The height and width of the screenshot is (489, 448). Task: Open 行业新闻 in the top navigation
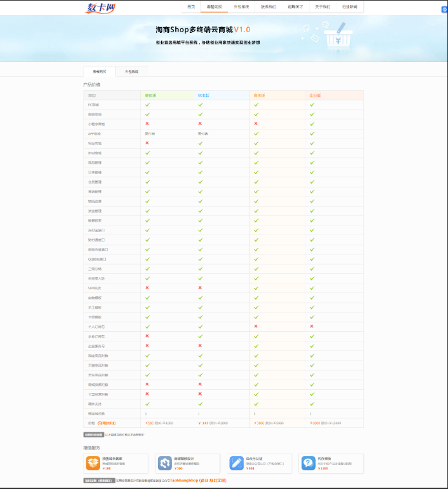[350, 7]
